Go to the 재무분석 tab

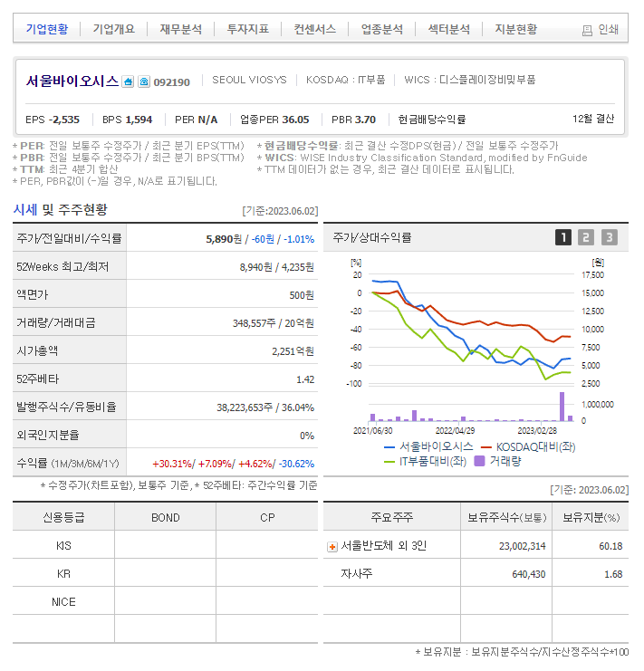point(181,29)
